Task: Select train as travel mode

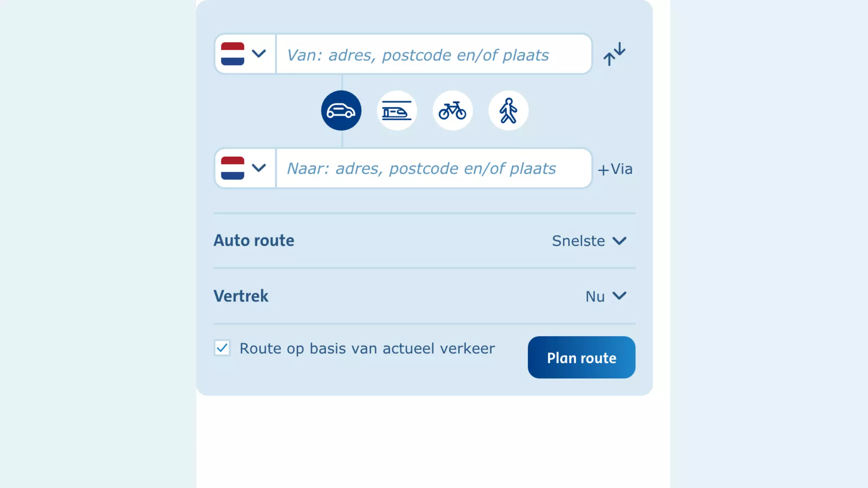Action: 397,111
